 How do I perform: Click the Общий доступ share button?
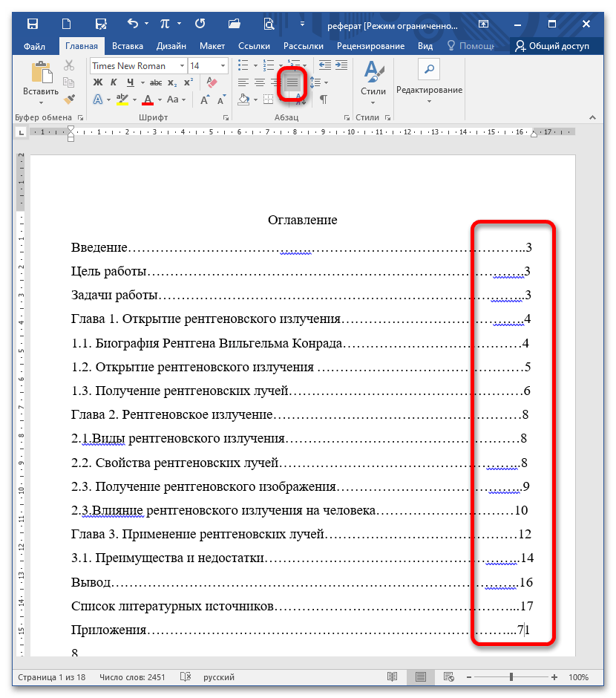point(553,46)
